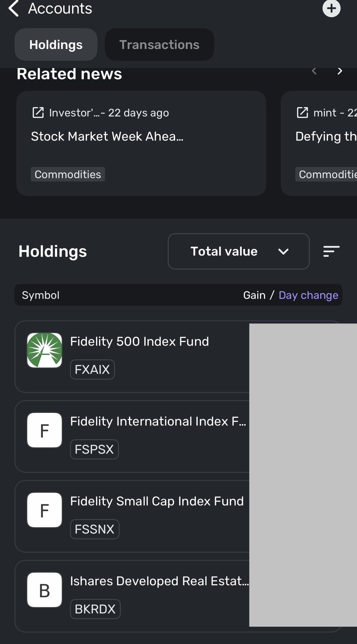Tap the back arrow beside Accounts
The width and height of the screenshot is (357, 644).
(x=14, y=8)
